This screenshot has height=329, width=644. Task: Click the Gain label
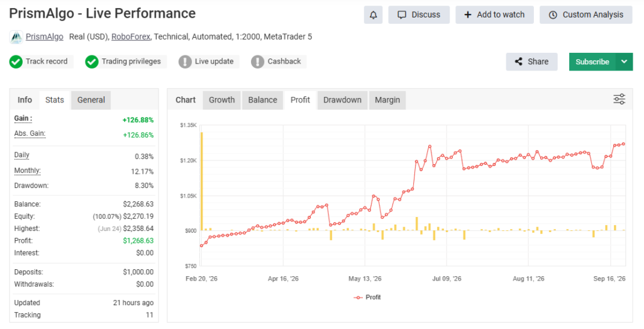[x=23, y=119]
